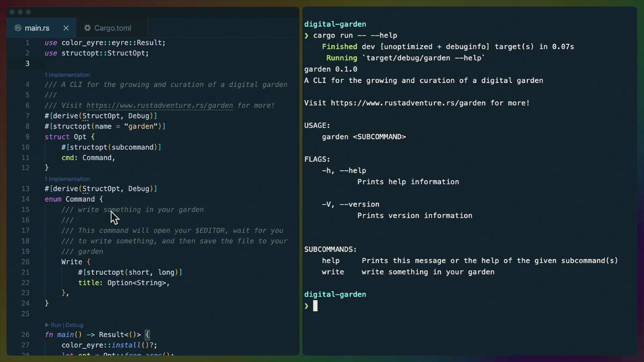The height and width of the screenshot is (362, 644).
Task: Click first 'digital-garden' prompt heading in terminal
Action: [x=335, y=24]
